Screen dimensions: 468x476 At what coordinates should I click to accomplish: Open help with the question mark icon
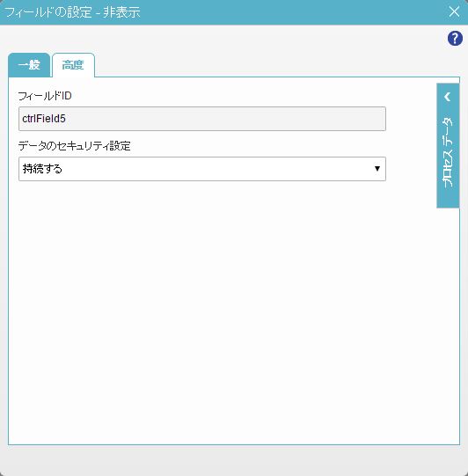pos(455,38)
